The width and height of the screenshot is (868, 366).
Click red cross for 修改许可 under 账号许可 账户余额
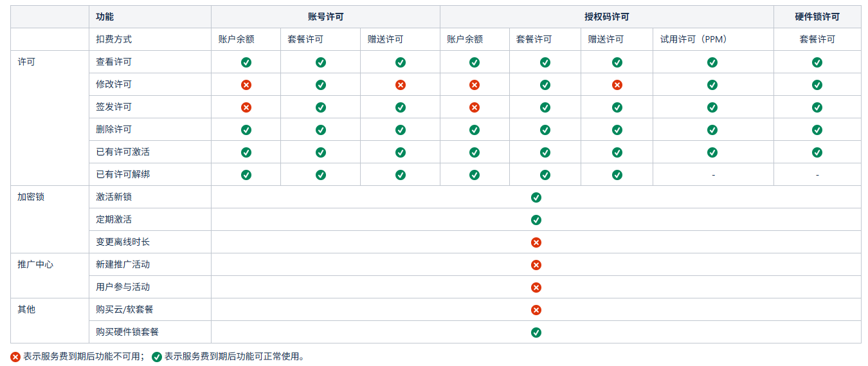(x=246, y=85)
